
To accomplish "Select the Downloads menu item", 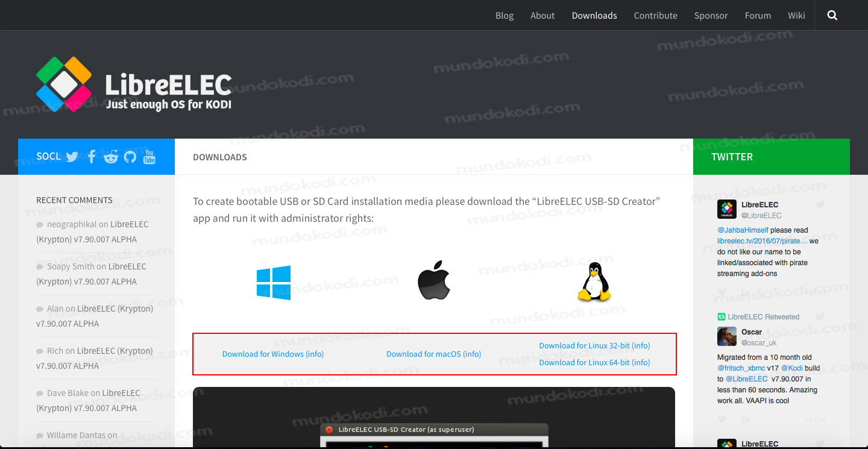I will pyautogui.click(x=594, y=16).
